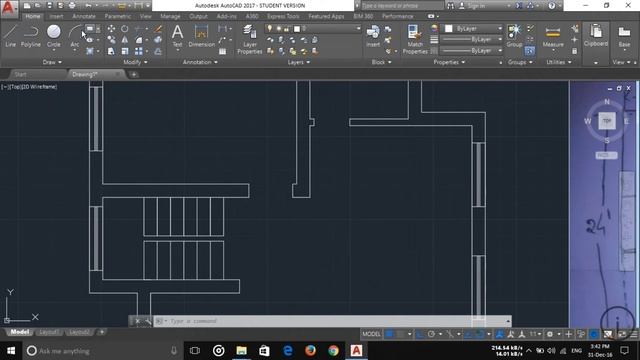The height and width of the screenshot is (360, 640).
Task: Toggle polar tracking in status bar
Action: pos(431,334)
